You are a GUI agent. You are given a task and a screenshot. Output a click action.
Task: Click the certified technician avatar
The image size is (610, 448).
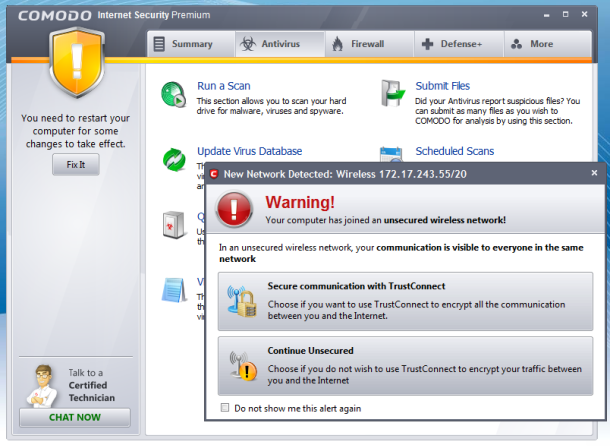point(42,386)
